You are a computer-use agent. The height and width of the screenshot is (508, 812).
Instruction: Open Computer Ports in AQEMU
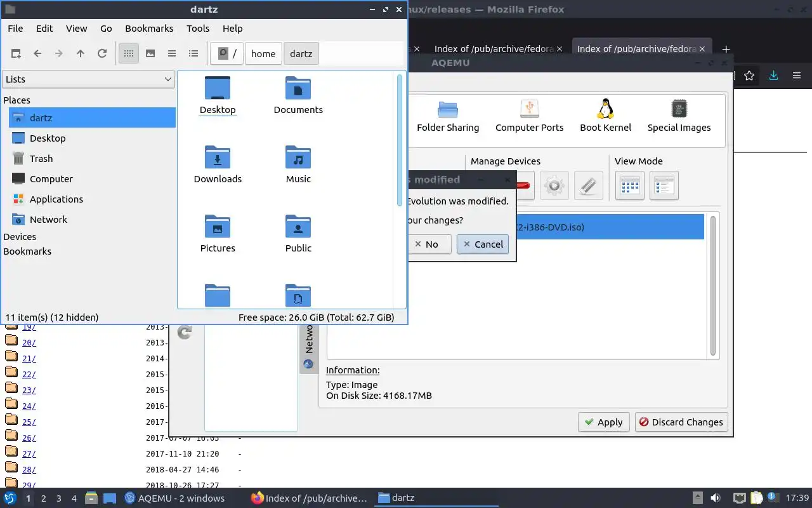529,116
